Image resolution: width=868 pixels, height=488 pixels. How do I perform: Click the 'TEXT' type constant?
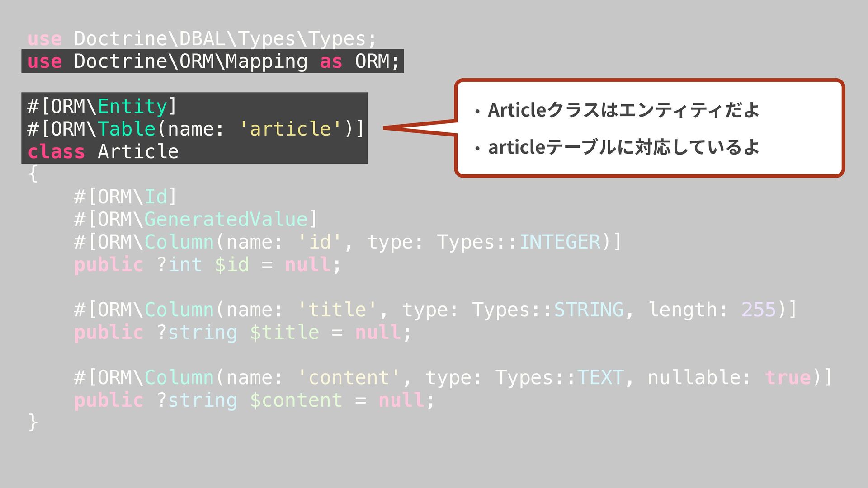click(x=600, y=378)
